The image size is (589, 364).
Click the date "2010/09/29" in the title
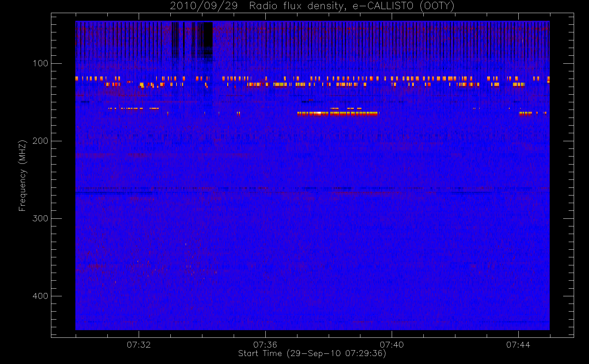pos(204,6)
